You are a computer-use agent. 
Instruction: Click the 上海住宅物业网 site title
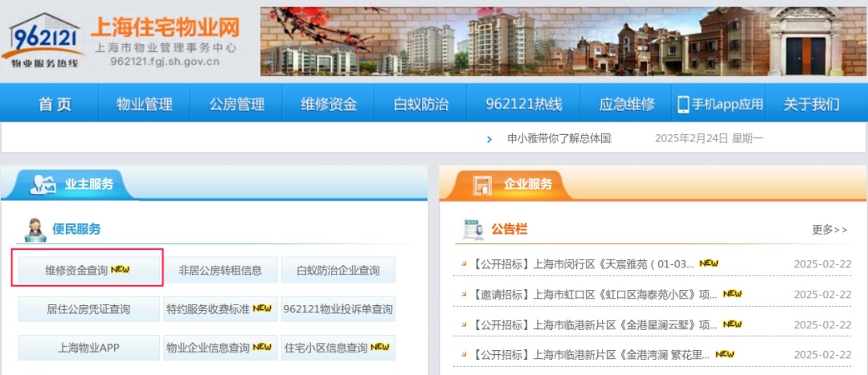[165, 26]
